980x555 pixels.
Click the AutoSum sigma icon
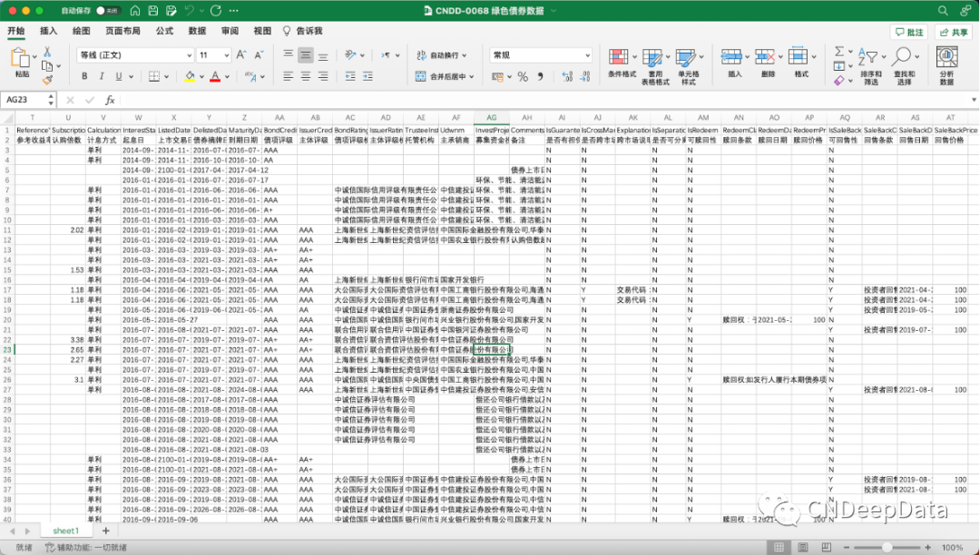coord(839,51)
